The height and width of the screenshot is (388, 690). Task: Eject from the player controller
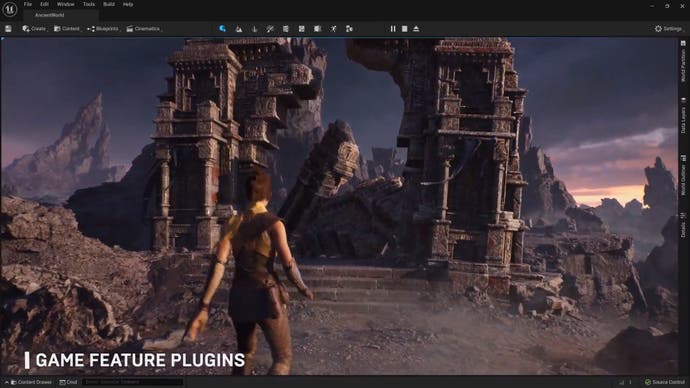[416, 29]
